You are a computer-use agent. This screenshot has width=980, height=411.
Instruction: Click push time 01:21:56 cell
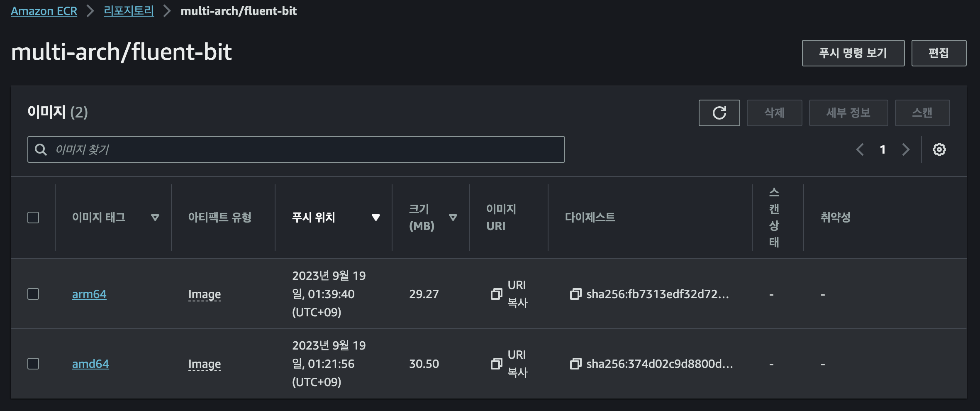pyautogui.click(x=329, y=364)
